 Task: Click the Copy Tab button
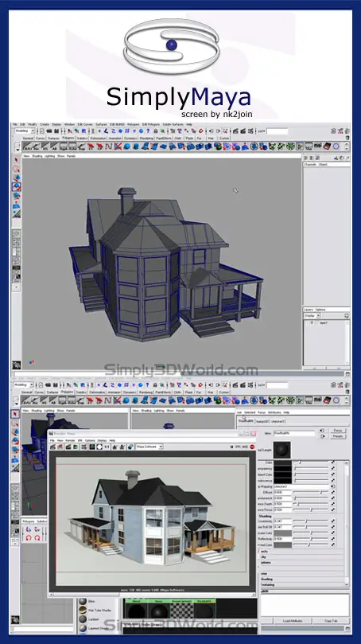pyautogui.click(x=331, y=621)
